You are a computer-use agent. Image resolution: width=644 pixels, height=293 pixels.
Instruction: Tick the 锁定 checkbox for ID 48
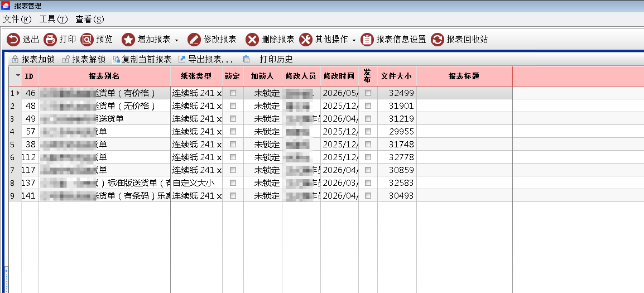pos(233,106)
